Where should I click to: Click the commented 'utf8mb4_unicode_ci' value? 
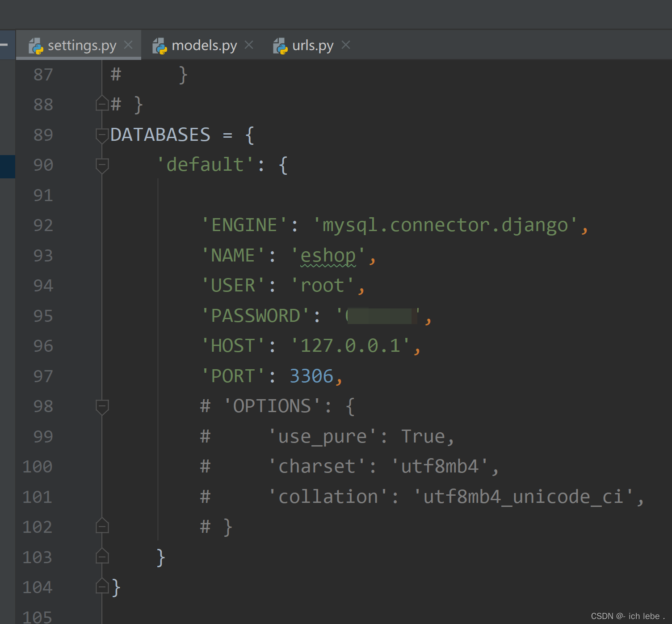pos(523,497)
